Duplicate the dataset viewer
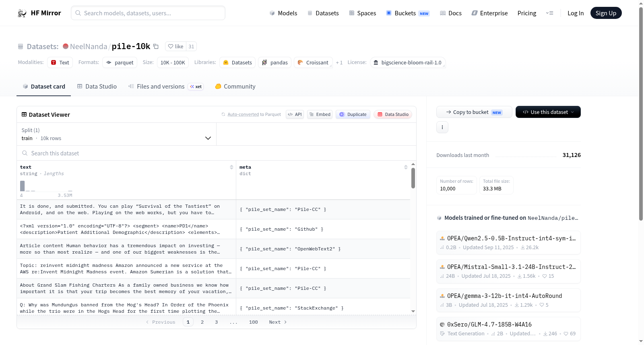644x345 pixels. coord(353,114)
